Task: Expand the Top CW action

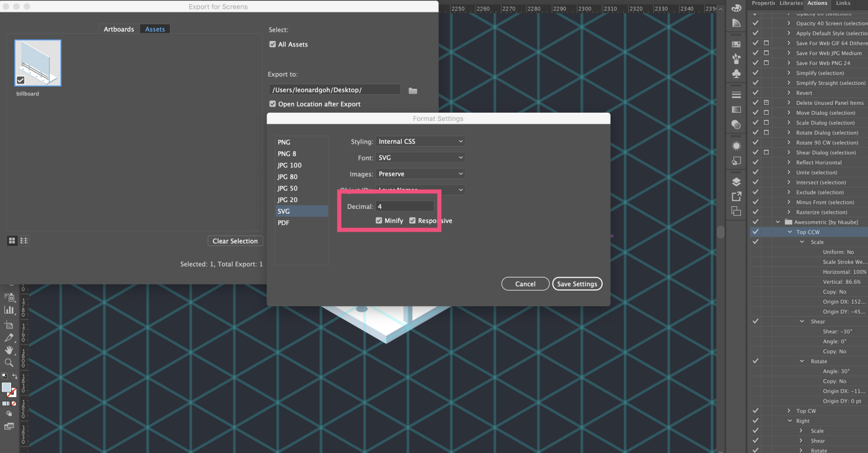Action: (790, 411)
